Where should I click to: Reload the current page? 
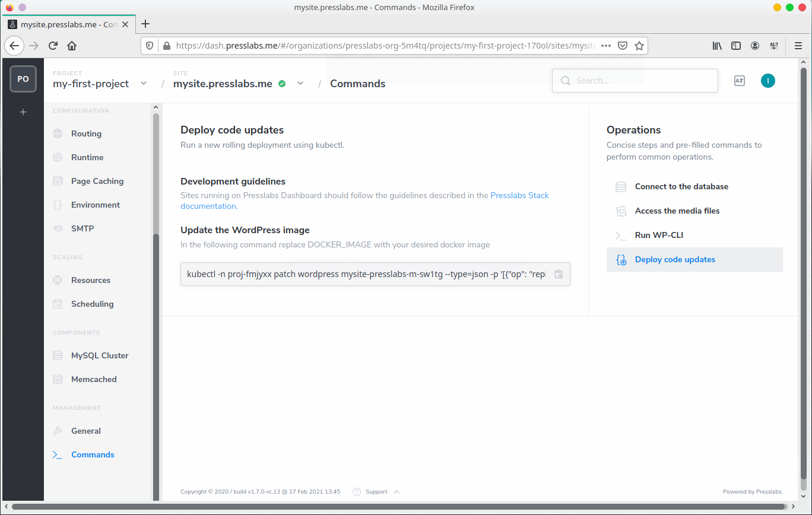coord(53,46)
